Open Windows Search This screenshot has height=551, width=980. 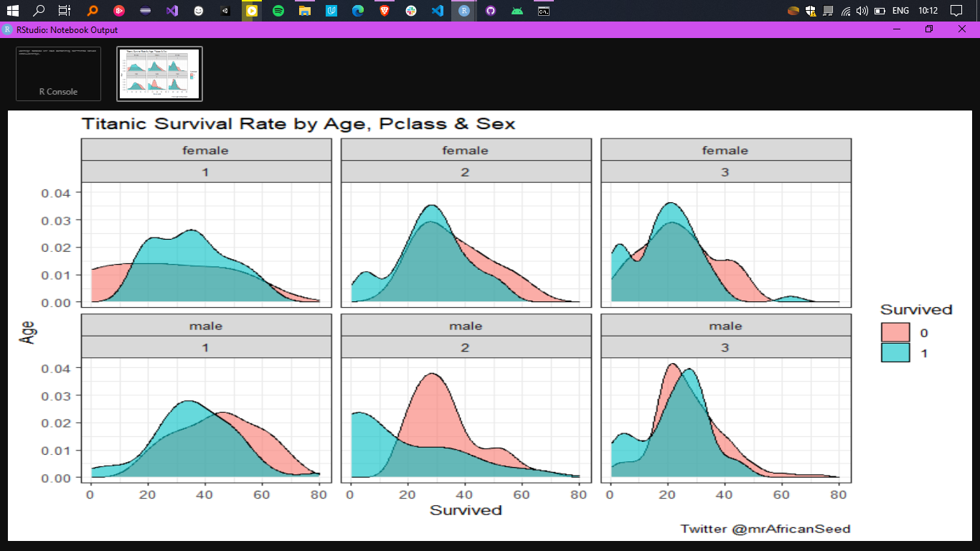38,10
